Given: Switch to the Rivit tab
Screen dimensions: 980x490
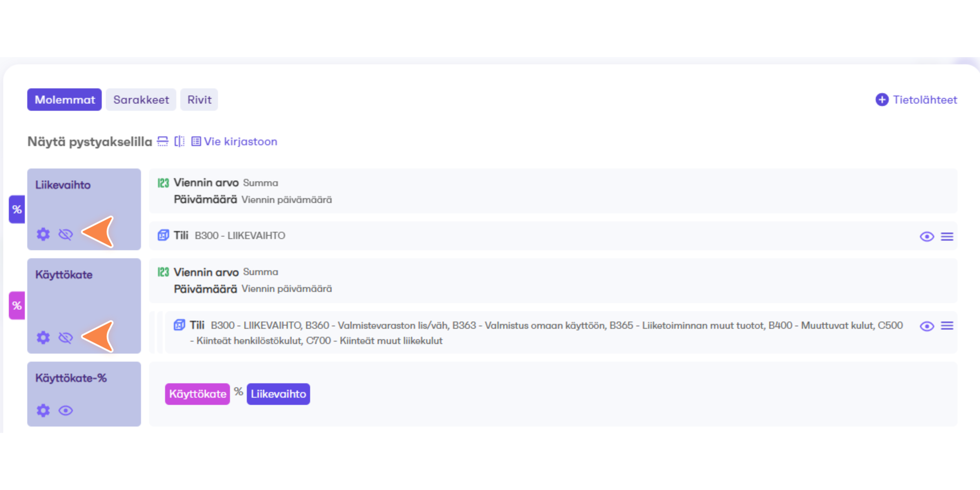Looking at the screenshot, I should click(x=199, y=100).
